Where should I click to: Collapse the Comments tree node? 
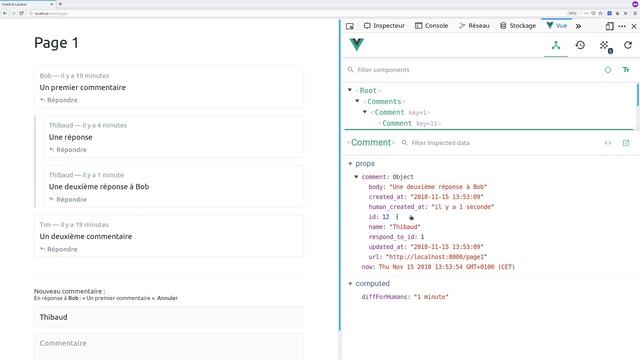click(x=357, y=101)
